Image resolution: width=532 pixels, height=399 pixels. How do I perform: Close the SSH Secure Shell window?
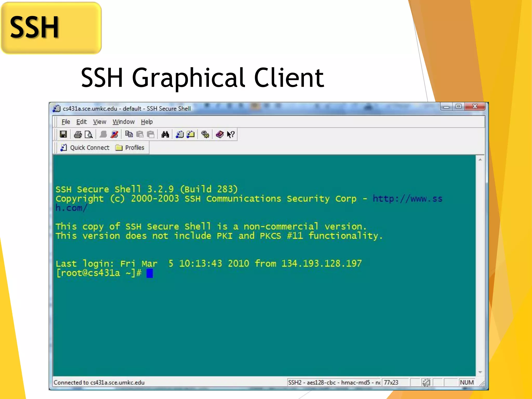tap(475, 107)
